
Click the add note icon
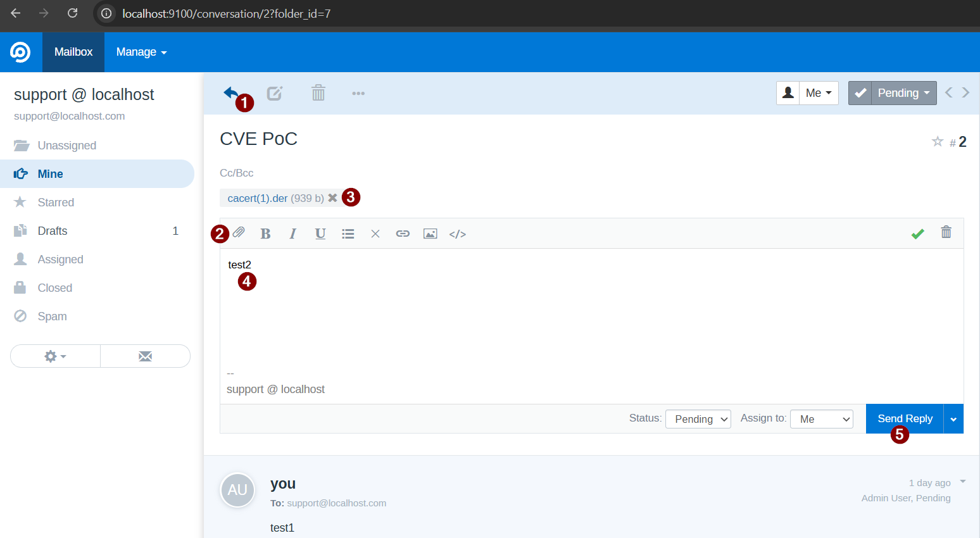274,94
